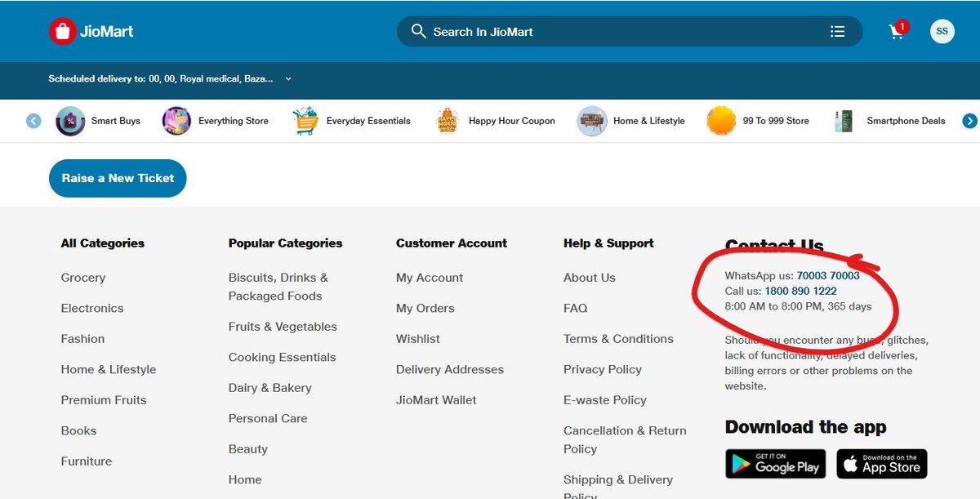Read the Privacy Policy
This screenshot has width=980, height=499.
(x=603, y=369)
